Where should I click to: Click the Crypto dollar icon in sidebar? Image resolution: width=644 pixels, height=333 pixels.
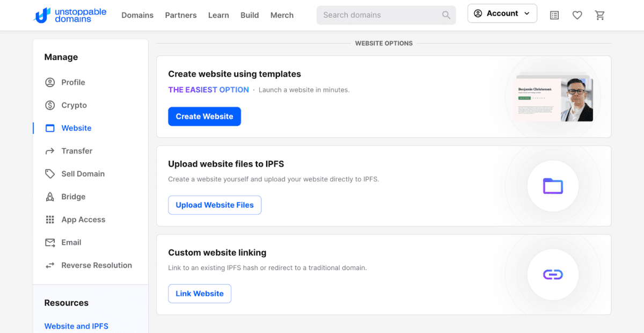[50, 105]
